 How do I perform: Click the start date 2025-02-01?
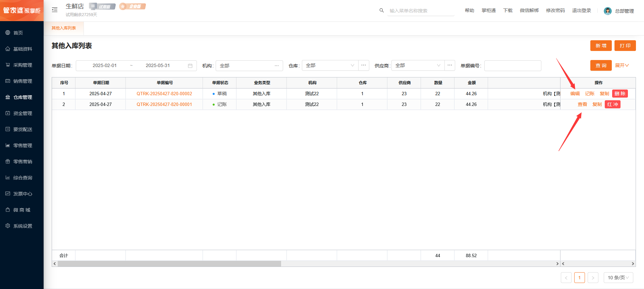(x=105, y=65)
